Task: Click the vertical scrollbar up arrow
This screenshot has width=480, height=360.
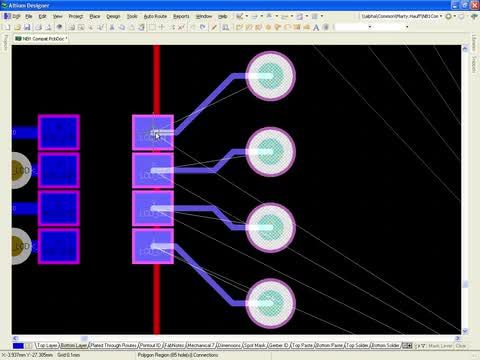Action: [x=465, y=49]
